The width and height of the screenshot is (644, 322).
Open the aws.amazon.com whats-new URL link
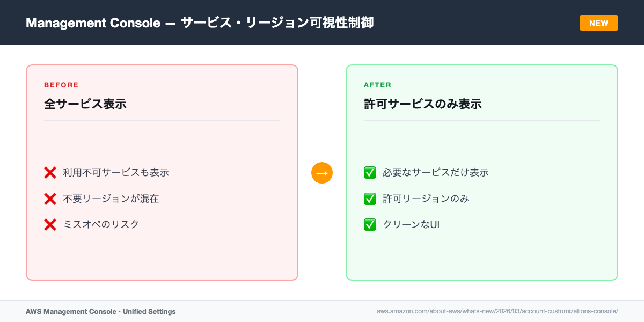[x=497, y=311]
